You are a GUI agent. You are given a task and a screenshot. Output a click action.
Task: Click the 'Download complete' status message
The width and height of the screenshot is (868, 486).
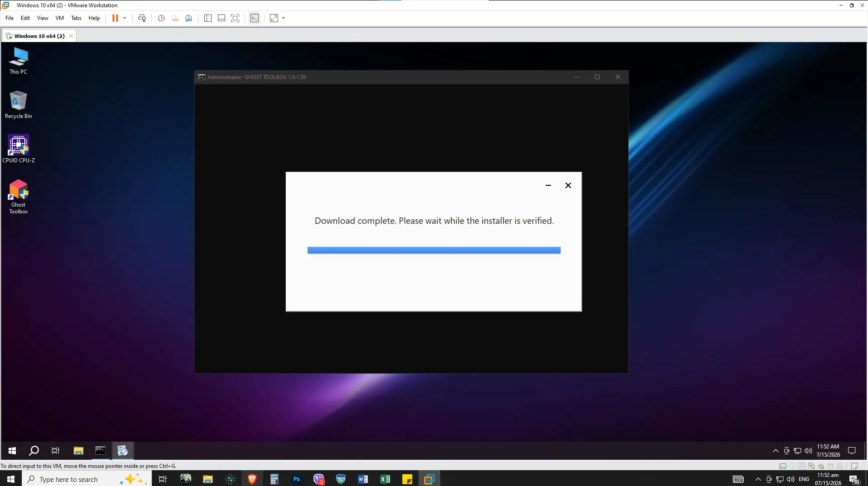[x=434, y=221]
